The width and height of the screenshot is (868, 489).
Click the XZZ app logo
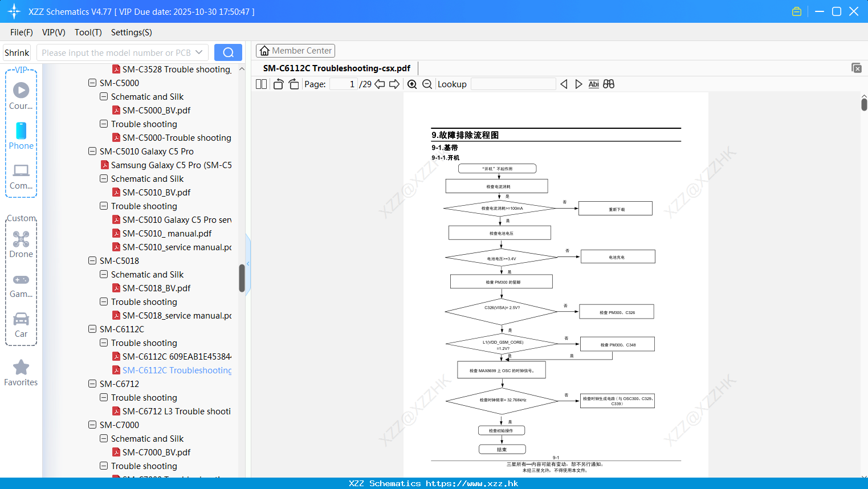(x=14, y=11)
